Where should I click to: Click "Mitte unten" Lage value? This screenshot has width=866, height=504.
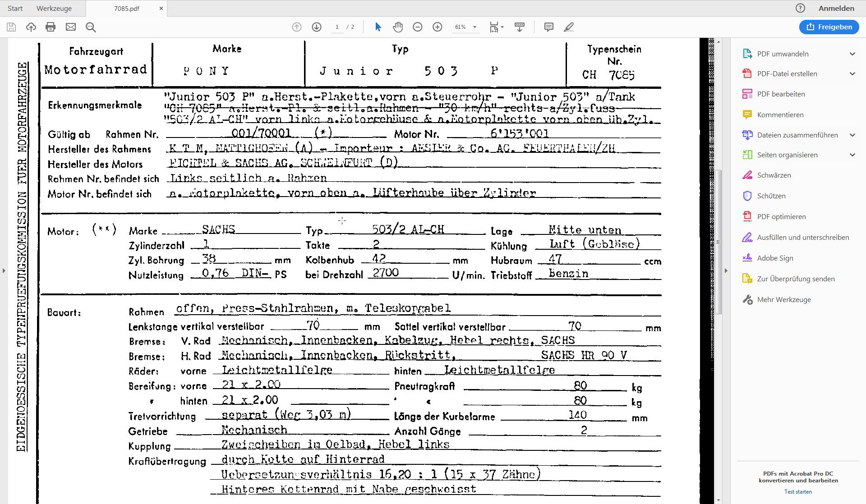[x=585, y=230]
